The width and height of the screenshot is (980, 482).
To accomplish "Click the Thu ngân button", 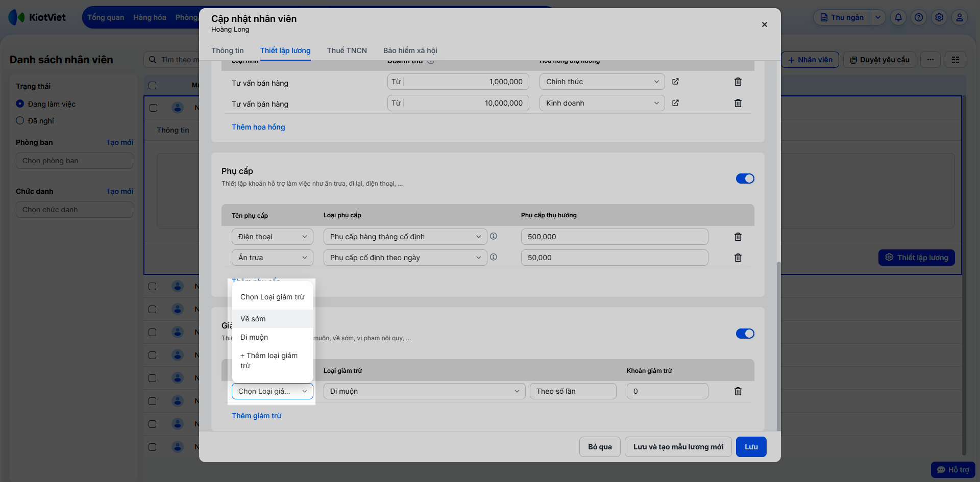I will coord(842,17).
